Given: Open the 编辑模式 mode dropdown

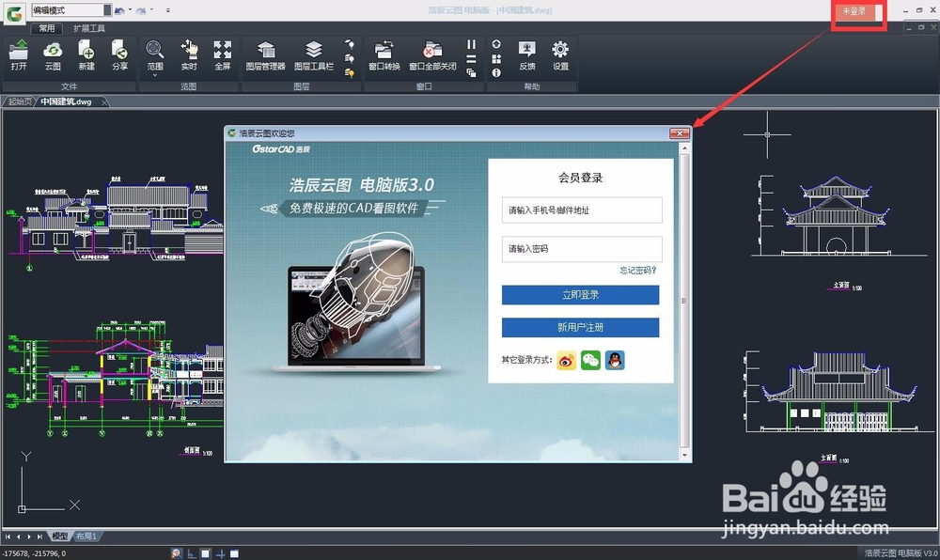Looking at the screenshot, I should tap(70, 10).
